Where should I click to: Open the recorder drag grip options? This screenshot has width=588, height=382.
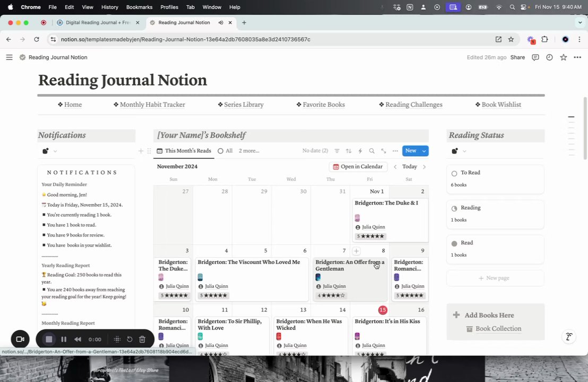[117, 339]
